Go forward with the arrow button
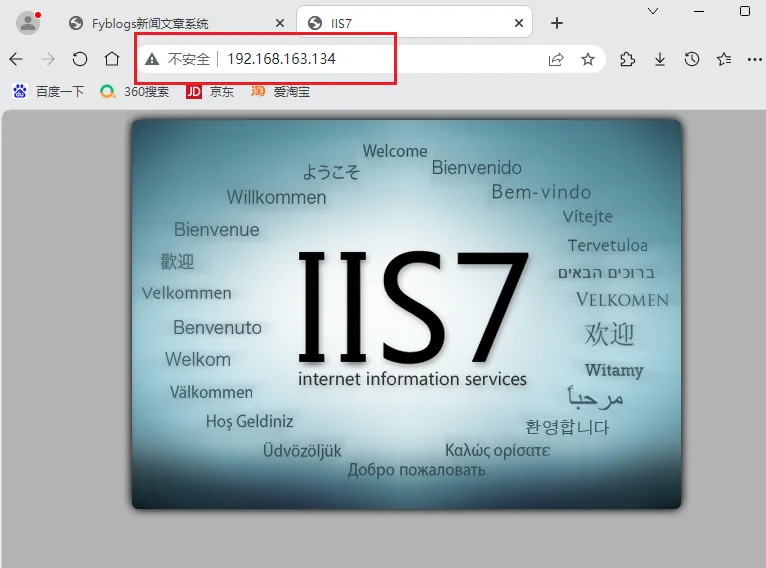766x568 pixels. click(48, 59)
